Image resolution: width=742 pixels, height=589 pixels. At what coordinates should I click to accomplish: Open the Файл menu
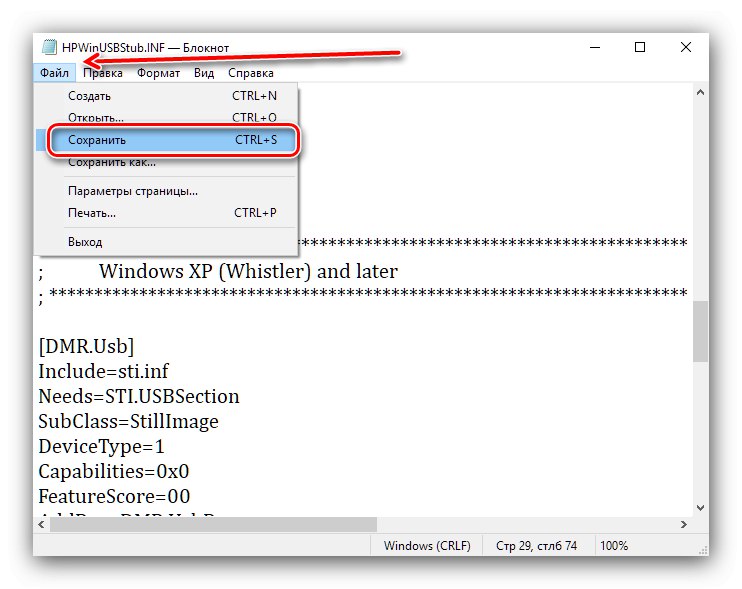(54, 73)
